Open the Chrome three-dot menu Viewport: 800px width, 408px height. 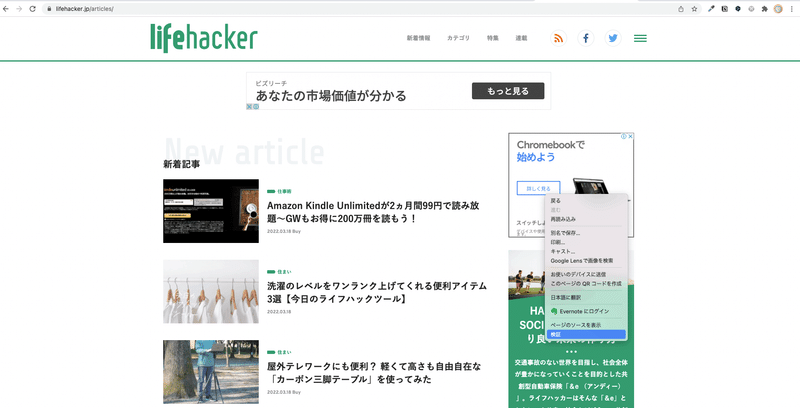[792, 9]
